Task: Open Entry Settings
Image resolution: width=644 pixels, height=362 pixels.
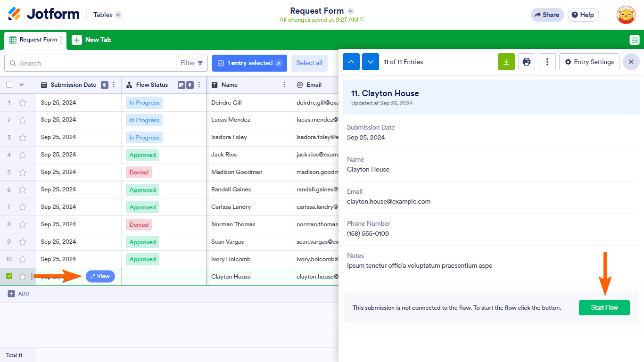Action: [589, 62]
